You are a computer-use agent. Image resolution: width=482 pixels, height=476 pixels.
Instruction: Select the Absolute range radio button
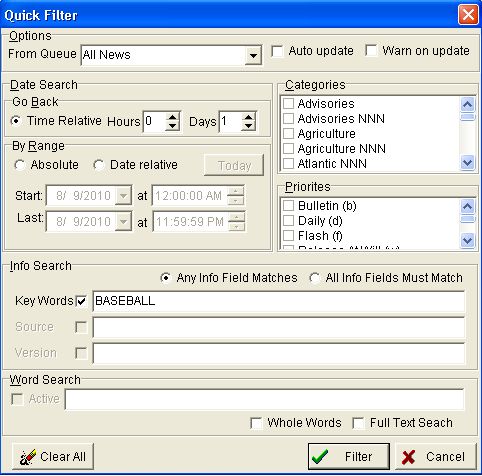[20, 165]
